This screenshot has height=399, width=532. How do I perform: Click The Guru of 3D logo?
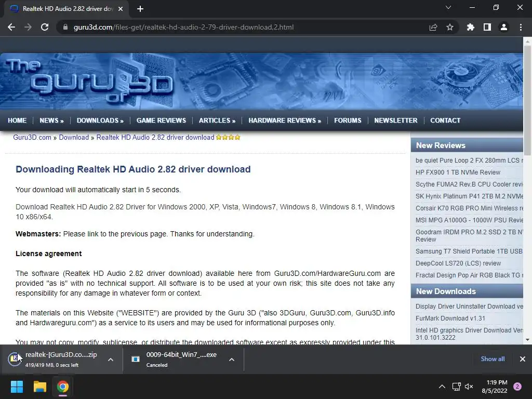pos(89,81)
